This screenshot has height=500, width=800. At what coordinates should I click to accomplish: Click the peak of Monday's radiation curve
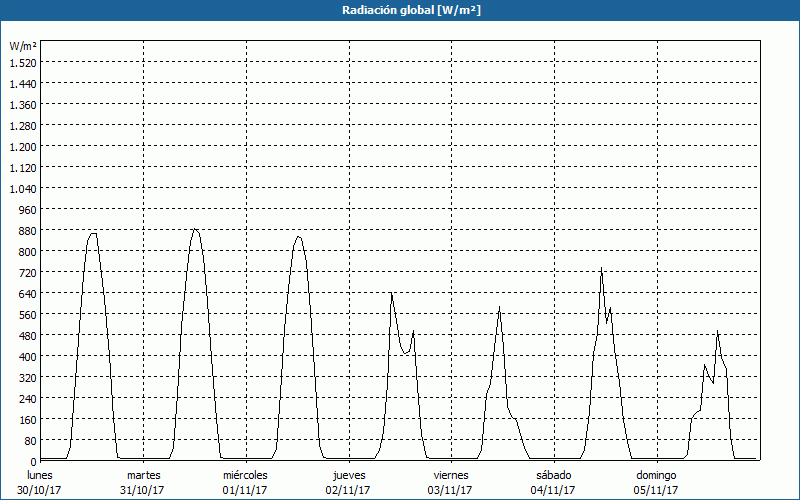pos(92,233)
